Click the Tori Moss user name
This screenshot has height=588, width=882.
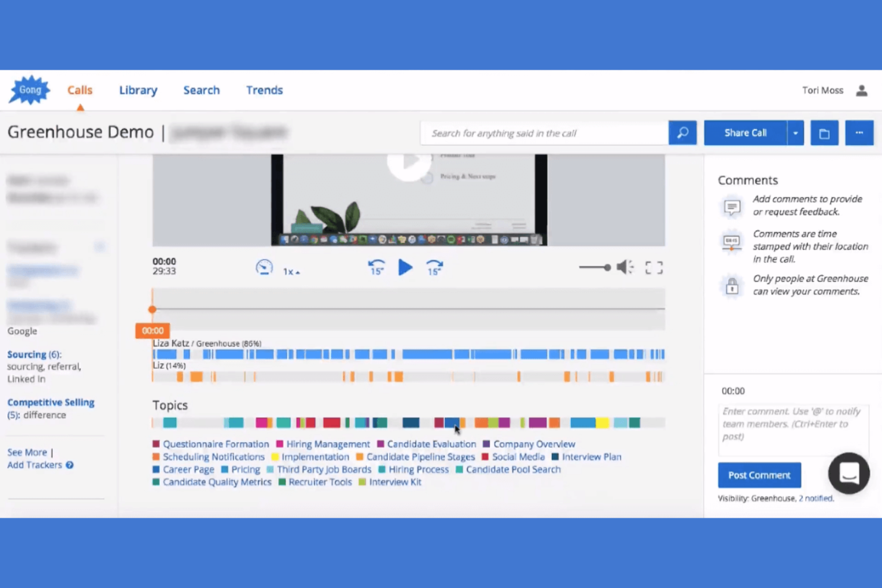(822, 91)
